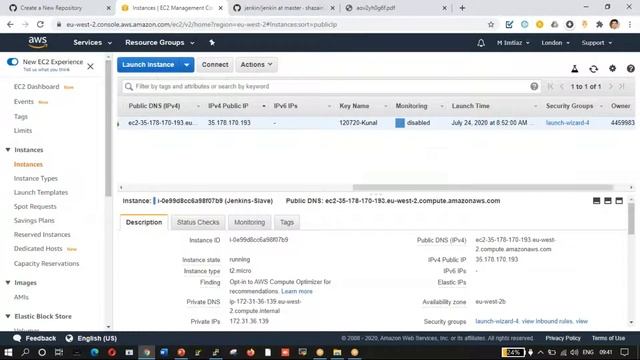Viewport: 640px width, 360px height.
Task: Open the Learn more link
Action: [297, 291]
